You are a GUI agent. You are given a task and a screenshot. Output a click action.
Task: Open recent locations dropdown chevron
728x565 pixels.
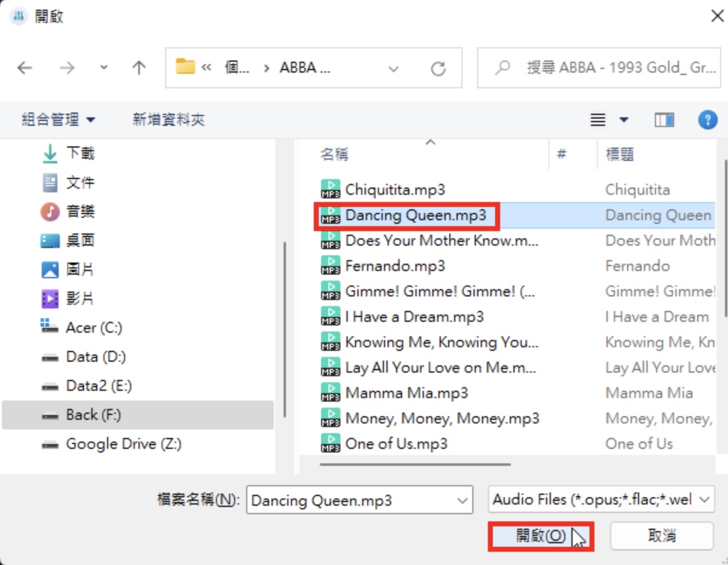(104, 68)
